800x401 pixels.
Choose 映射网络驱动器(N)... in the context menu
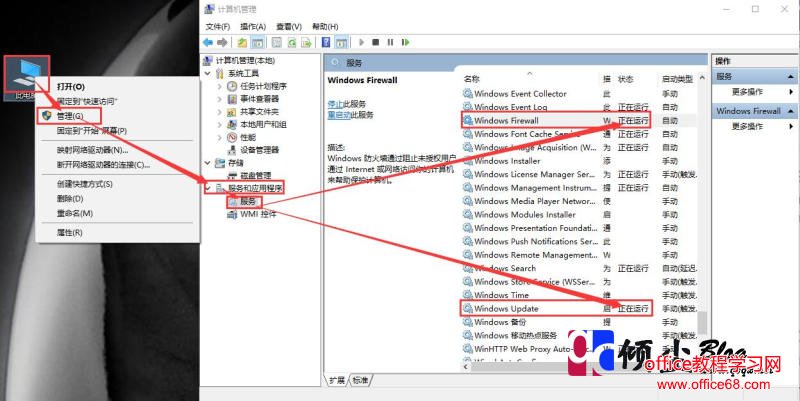(x=117, y=150)
